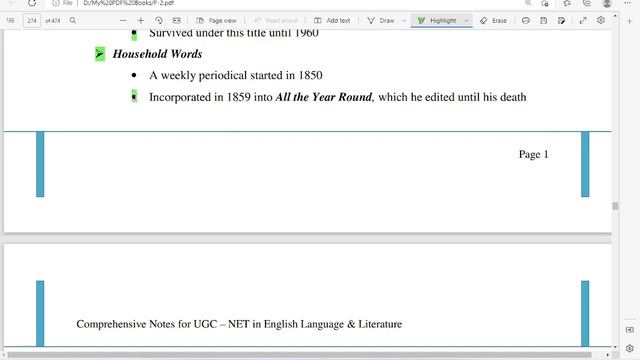The image size is (640, 360).
Task: Open PDF viewer settings gear
Action: [x=601, y=20]
